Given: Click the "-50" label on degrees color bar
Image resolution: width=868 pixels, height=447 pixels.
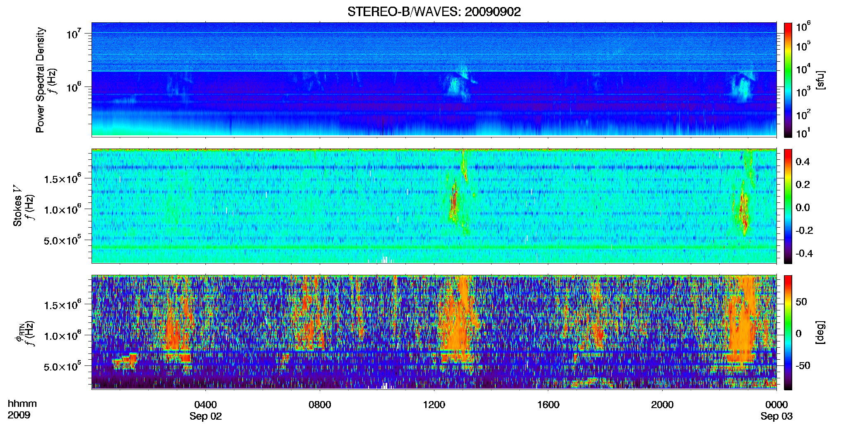Looking at the screenshot, I should pyautogui.click(x=803, y=365).
